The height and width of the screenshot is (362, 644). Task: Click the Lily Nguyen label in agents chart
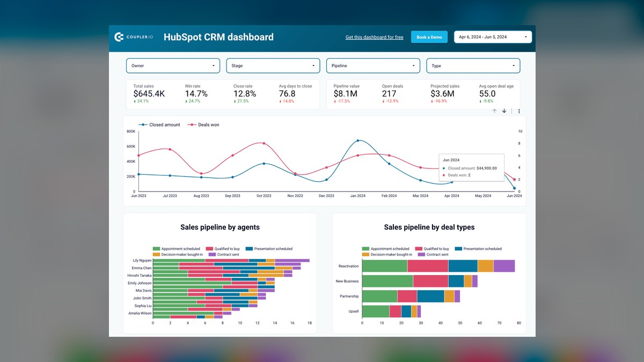pyautogui.click(x=142, y=260)
